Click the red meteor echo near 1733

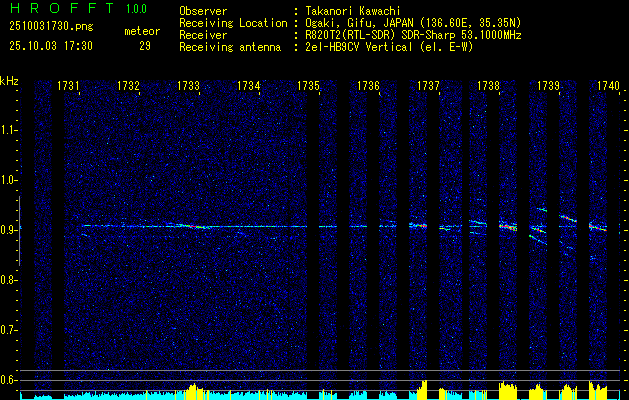193,226
